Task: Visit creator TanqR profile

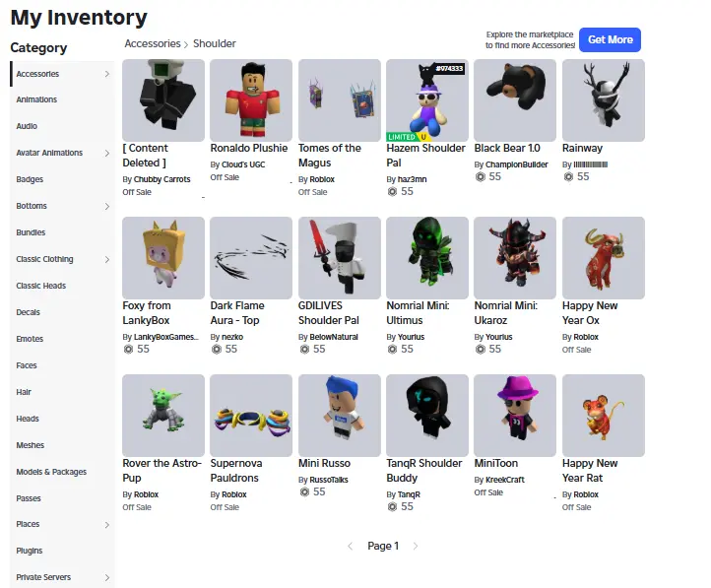Action: [x=409, y=494]
